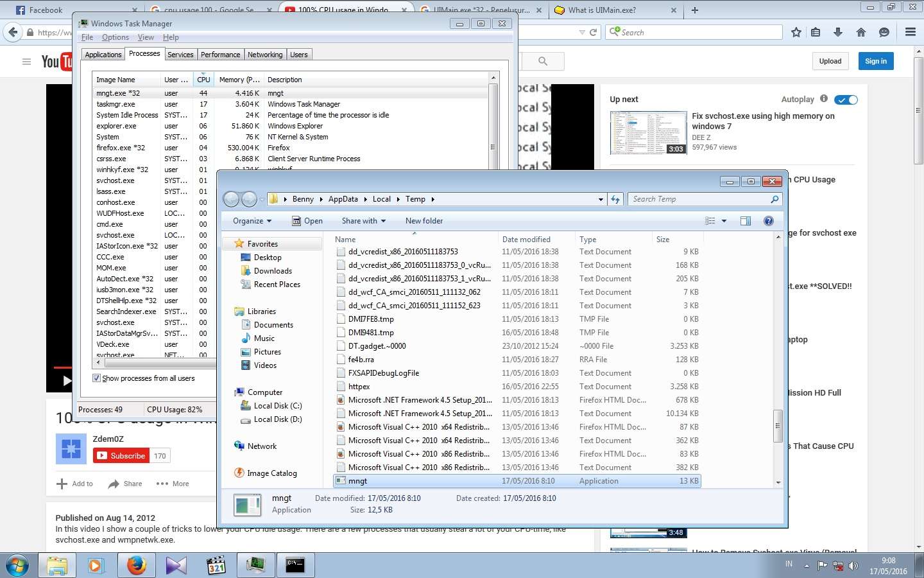This screenshot has width=924, height=578.
Task: Sort processes by CPU column
Action: tap(203, 80)
